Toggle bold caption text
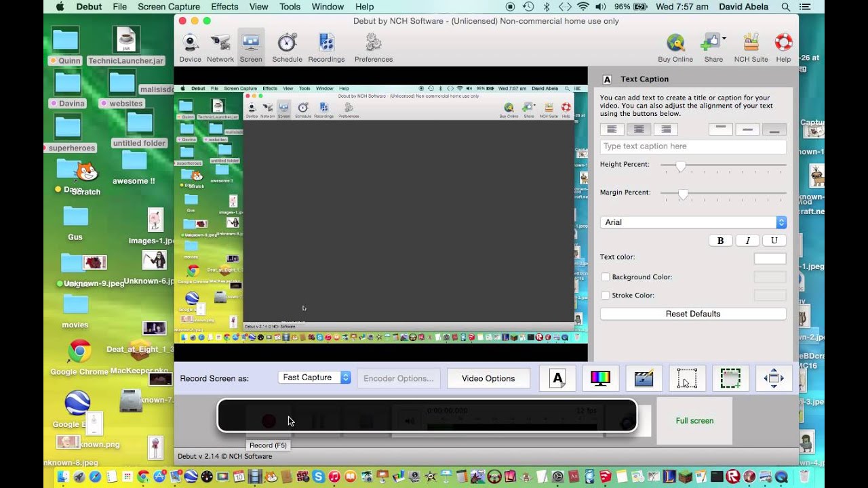This screenshot has height=488, width=868. [x=720, y=241]
